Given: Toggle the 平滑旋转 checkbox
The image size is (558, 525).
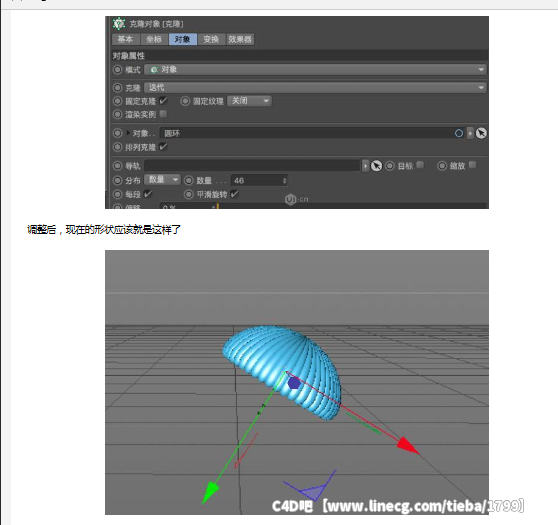Looking at the screenshot, I should coord(234,194).
